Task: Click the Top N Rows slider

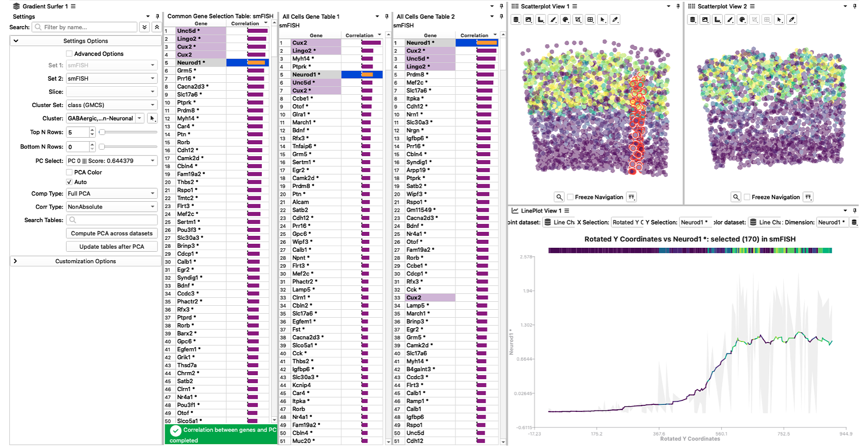Action: [129, 132]
